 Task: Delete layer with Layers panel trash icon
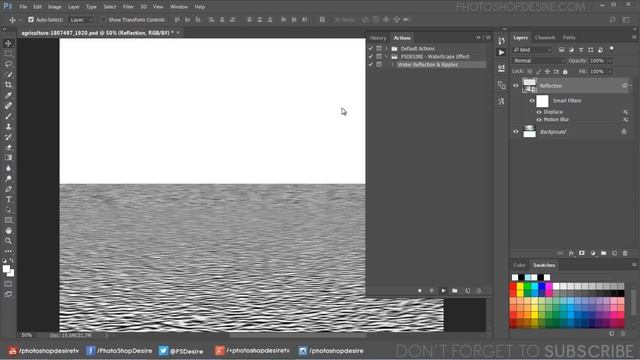click(625, 253)
